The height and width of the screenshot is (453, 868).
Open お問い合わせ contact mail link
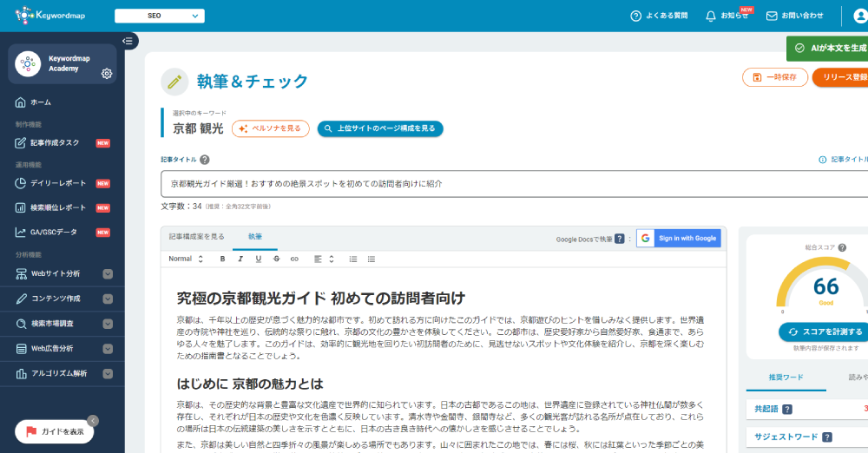click(794, 16)
